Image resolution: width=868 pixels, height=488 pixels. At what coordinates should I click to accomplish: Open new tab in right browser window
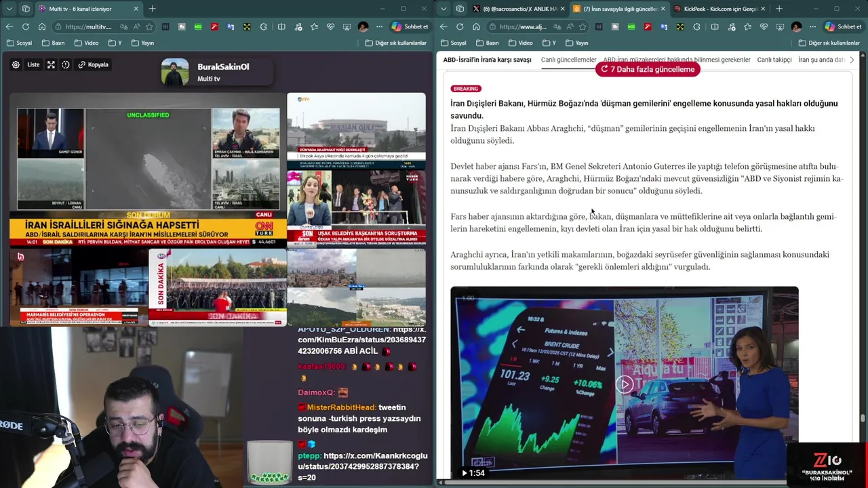(x=779, y=9)
